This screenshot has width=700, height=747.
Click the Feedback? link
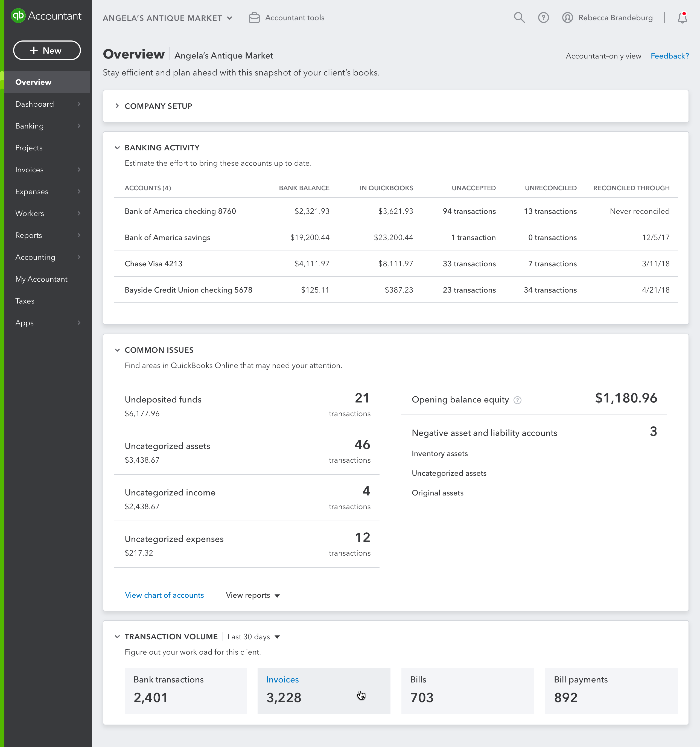pos(670,56)
